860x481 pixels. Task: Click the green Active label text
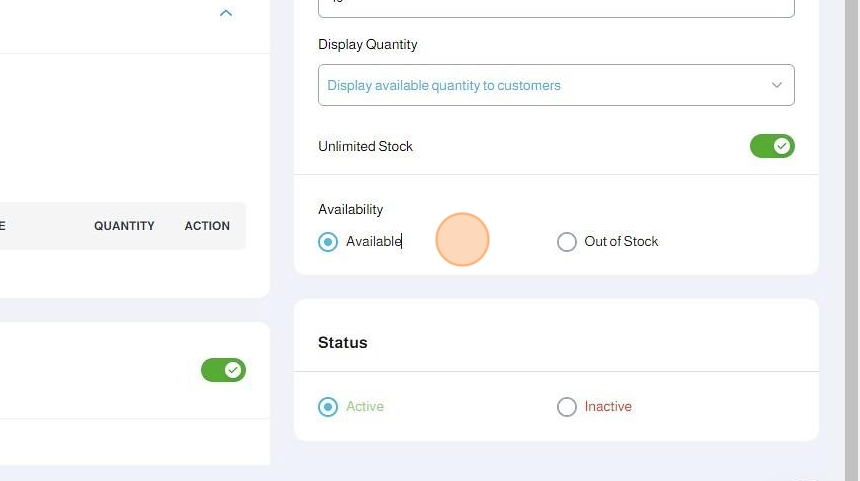(x=364, y=406)
